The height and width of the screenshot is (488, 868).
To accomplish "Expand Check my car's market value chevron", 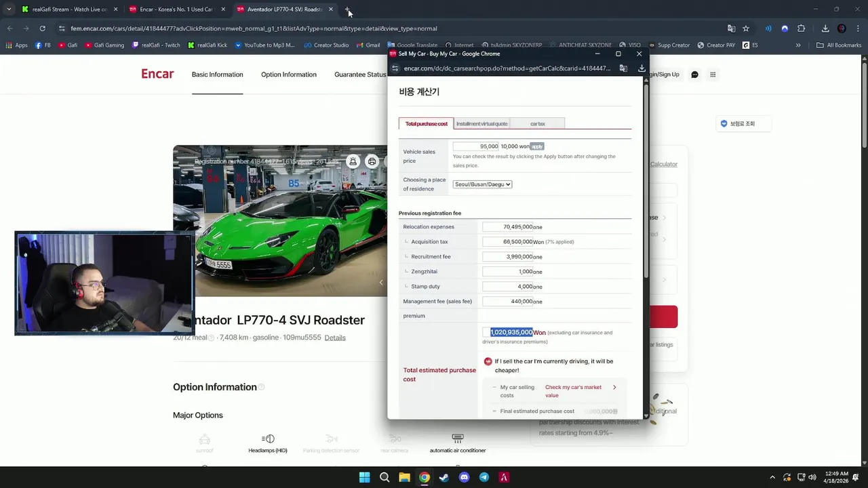I will click(614, 388).
